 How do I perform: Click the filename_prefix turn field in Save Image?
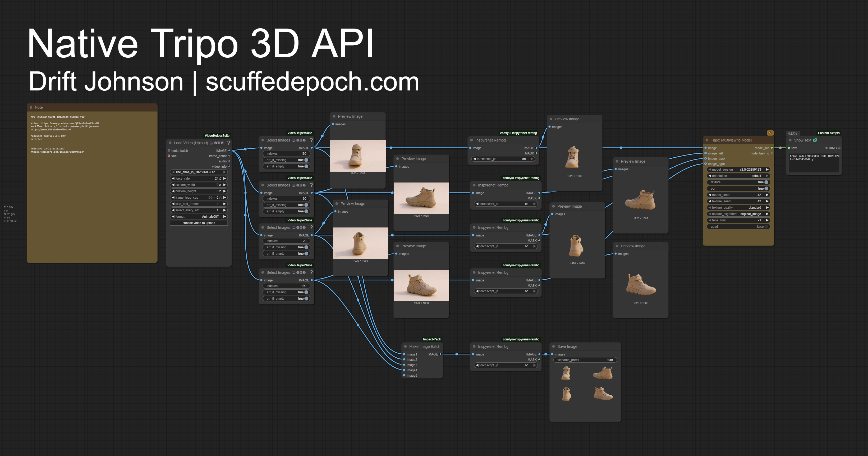[585, 360]
